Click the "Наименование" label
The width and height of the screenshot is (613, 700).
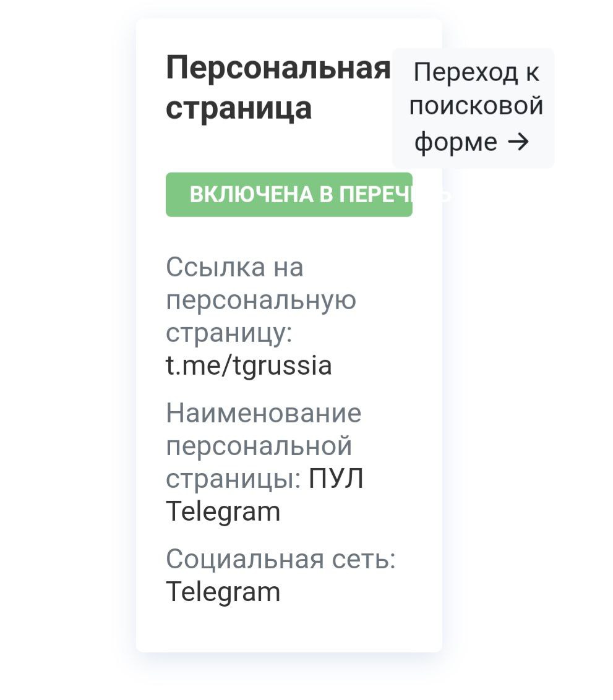click(x=264, y=412)
